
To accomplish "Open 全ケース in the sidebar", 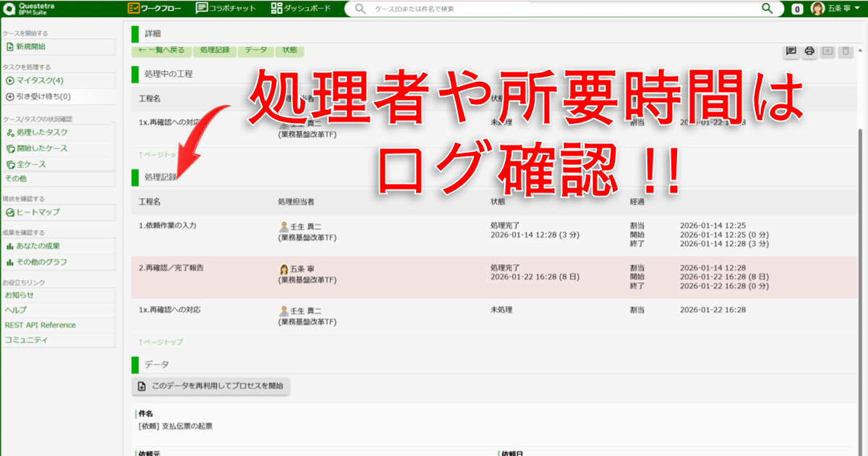I will (58, 164).
